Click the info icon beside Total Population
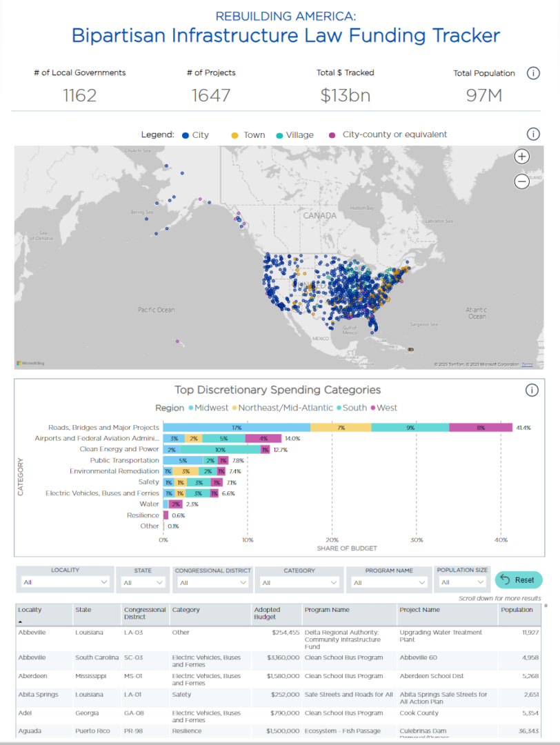 (532, 74)
